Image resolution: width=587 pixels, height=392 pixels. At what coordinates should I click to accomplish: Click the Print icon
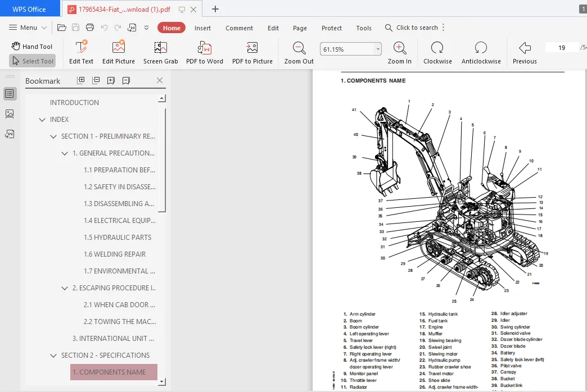pos(90,28)
